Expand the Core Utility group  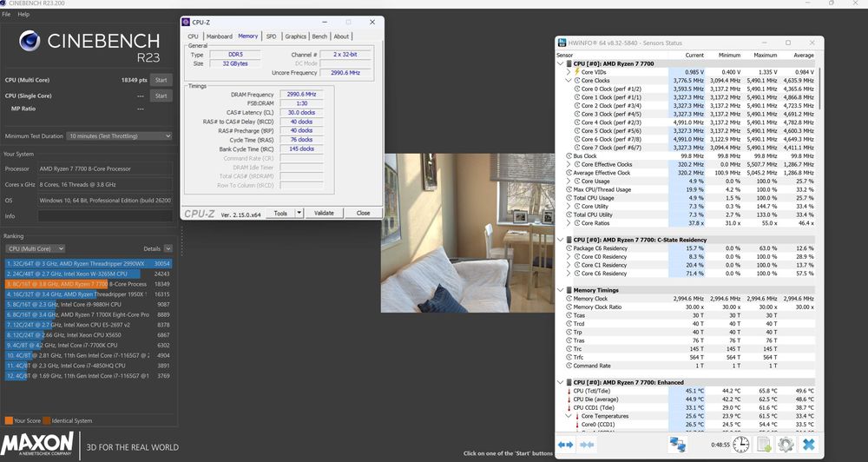click(569, 206)
